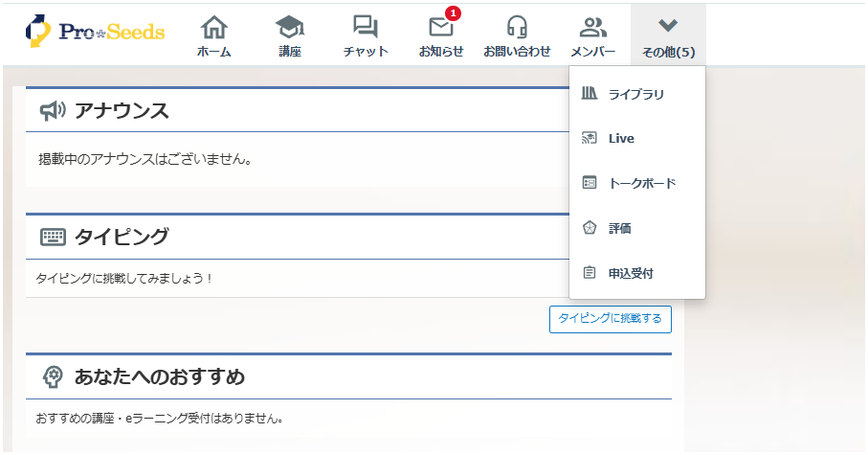Select ライブラリ from the dropdown menu
This screenshot has height=455, width=868.
tap(635, 94)
